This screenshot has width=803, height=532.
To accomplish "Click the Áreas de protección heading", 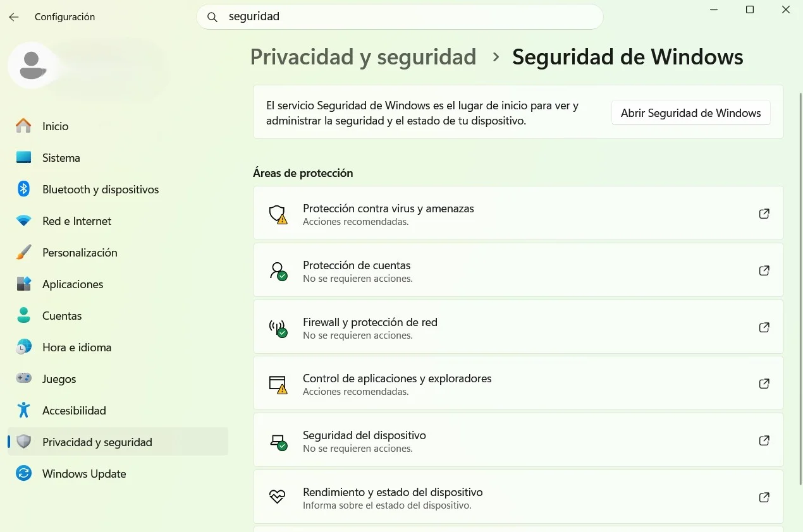I will [303, 173].
